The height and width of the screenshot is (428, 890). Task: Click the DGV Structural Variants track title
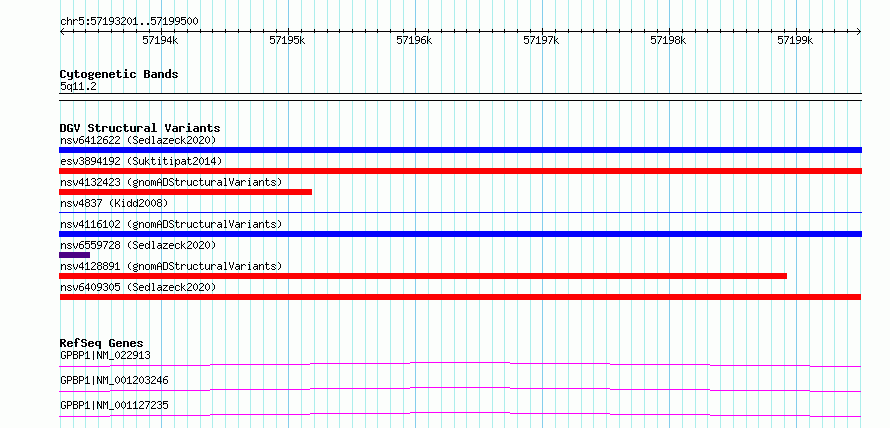(140, 128)
